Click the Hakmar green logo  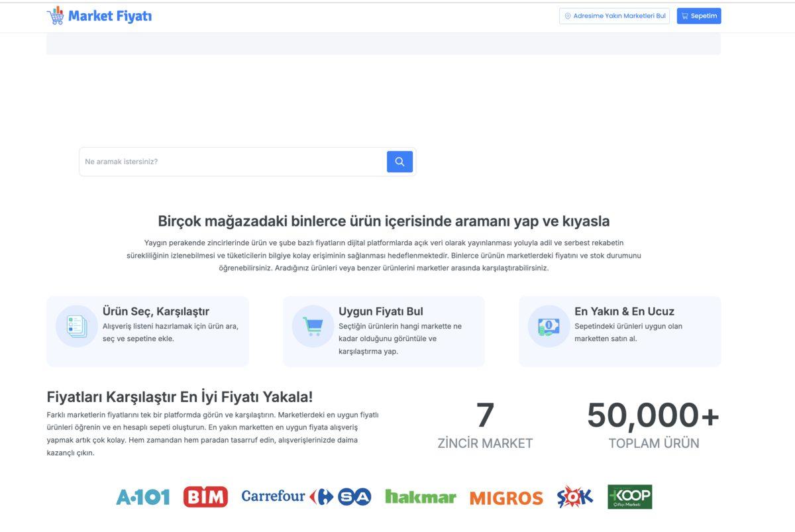pyautogui.click(x=420, y=496)
